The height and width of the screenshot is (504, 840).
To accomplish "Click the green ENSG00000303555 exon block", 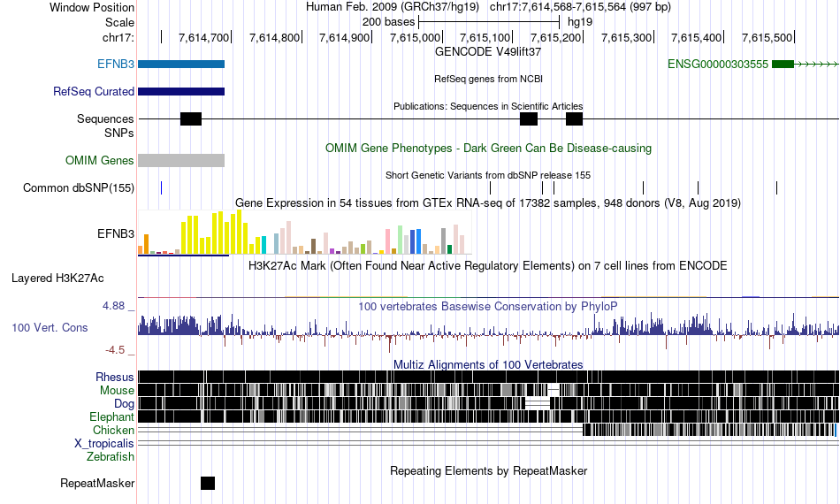I will click(783, 65).
